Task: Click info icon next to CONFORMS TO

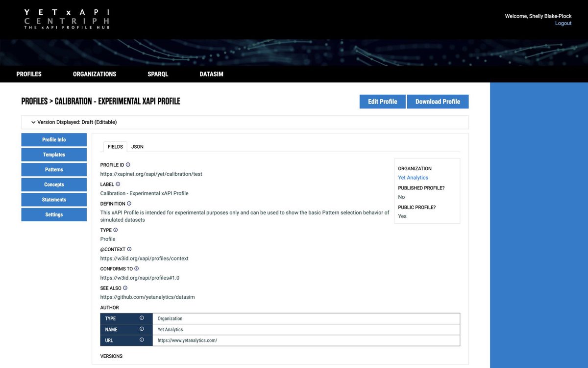Action: (x=137, y=268)
